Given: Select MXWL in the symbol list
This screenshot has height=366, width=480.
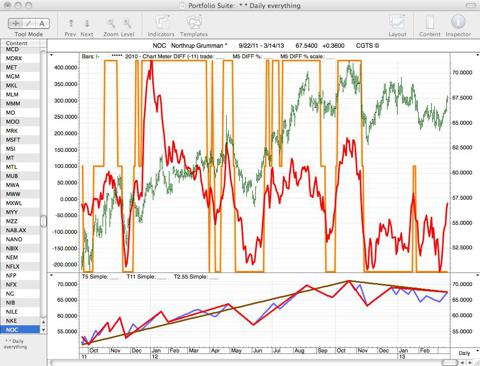Looking at the screenshot, I should pyautogui.click(x=20, y=203).
